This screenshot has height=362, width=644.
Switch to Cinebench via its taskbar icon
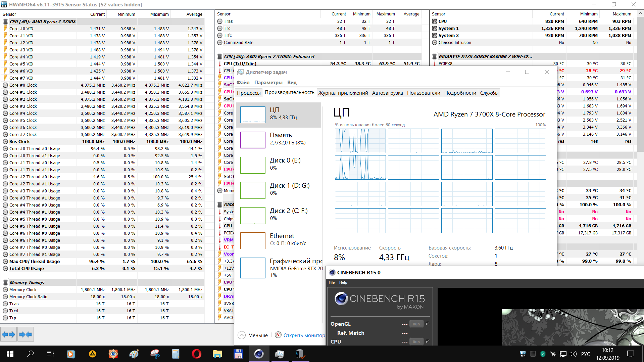(259, 354)
